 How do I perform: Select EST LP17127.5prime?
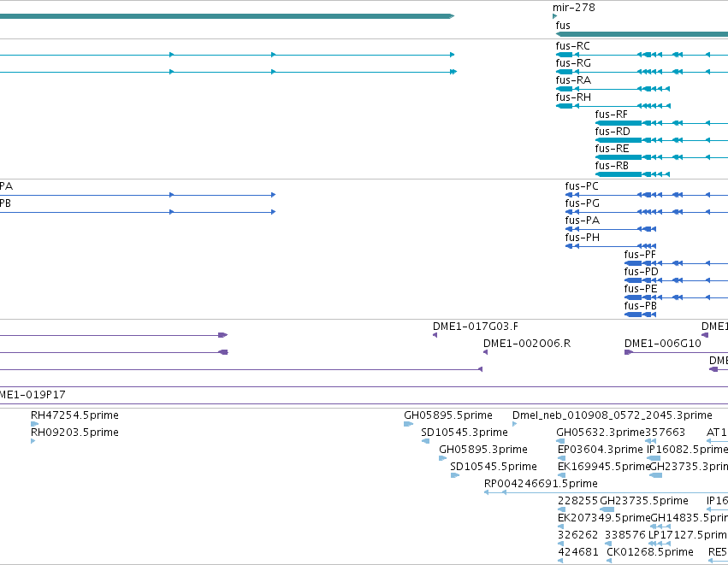pyautogui.click(x=688, y=535)
